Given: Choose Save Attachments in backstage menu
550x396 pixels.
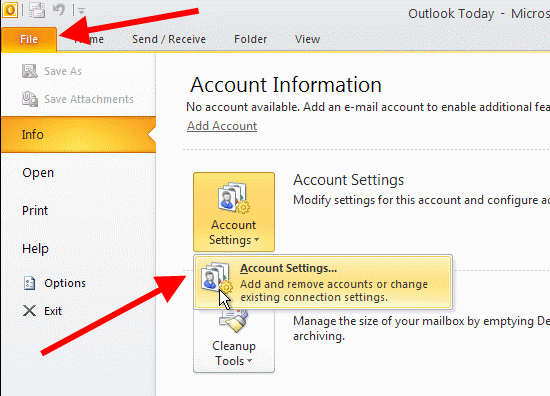Looking at the screenshot, I should click(x=89, y=99).
